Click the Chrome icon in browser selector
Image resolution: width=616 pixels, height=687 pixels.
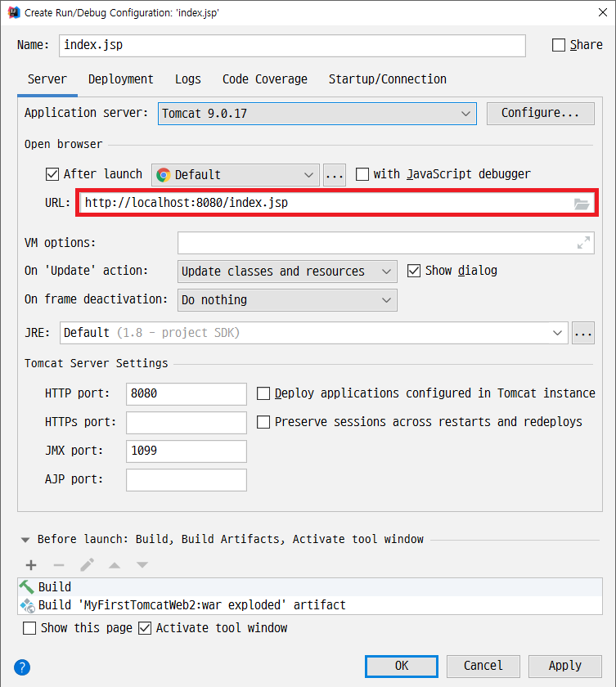click(x=164, y=175)
